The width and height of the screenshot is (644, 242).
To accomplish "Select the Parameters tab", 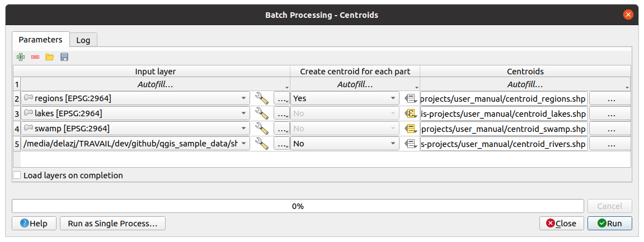I will click(41, 40).
